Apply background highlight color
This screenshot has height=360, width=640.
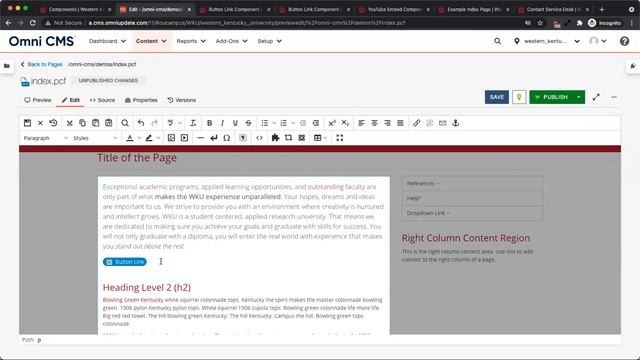149,138
